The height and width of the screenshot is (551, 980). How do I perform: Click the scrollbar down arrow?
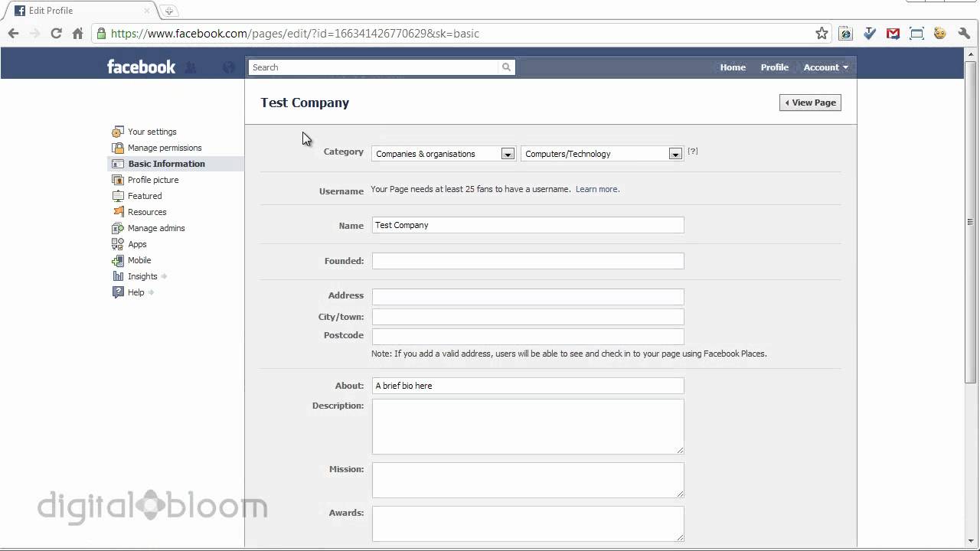[971, 542]
